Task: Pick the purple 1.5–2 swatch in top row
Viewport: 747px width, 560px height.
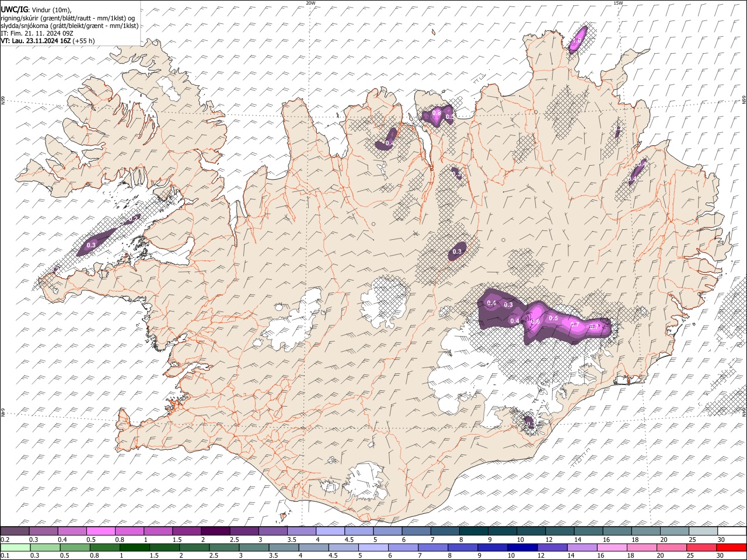Action: coord(187,531)
